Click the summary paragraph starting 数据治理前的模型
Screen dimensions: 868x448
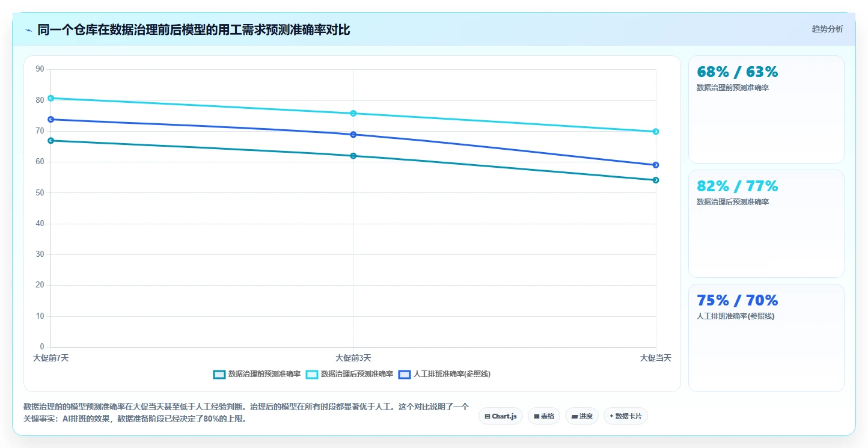246,413
